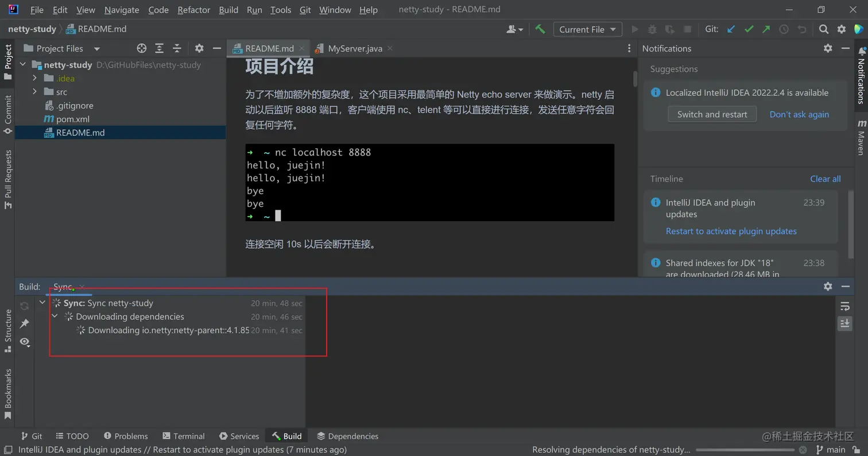
Task: Commit changes via the green checkmark Git icon
Action: [x=749, y=28]
